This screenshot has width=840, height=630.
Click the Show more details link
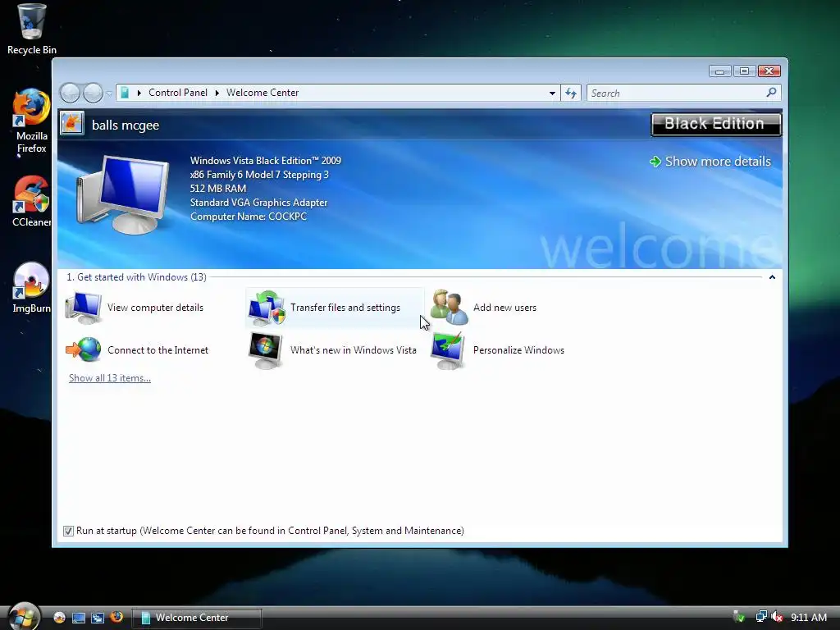click(x=710, y=162)
